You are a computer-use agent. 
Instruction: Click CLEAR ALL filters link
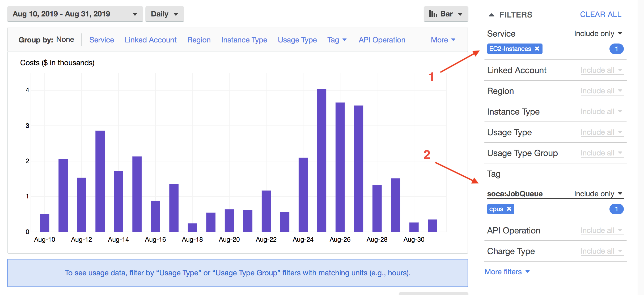pyautogui.click(x=600, y=15)
